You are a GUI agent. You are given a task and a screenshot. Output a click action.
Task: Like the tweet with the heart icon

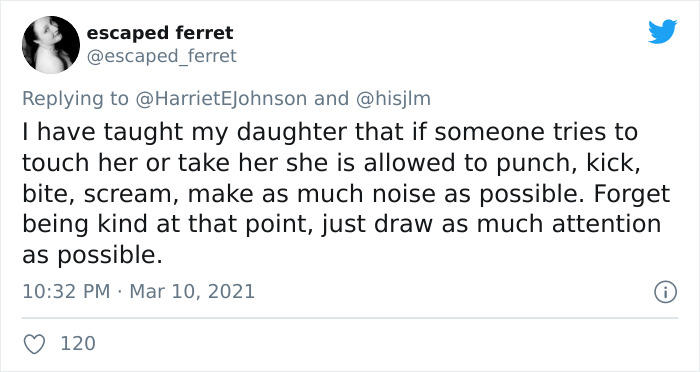[x=34, y=344]
